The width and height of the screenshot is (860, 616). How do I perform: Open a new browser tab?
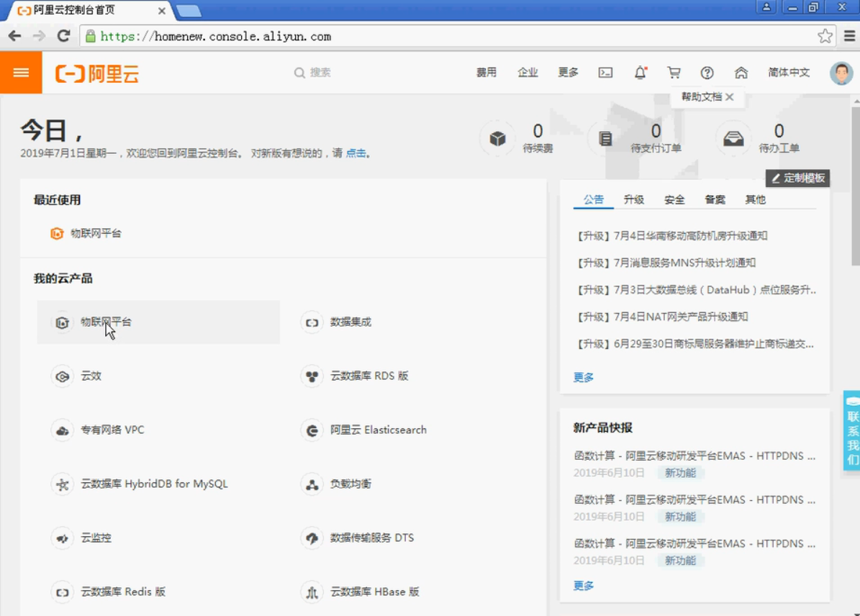click(x=189, y=10)
